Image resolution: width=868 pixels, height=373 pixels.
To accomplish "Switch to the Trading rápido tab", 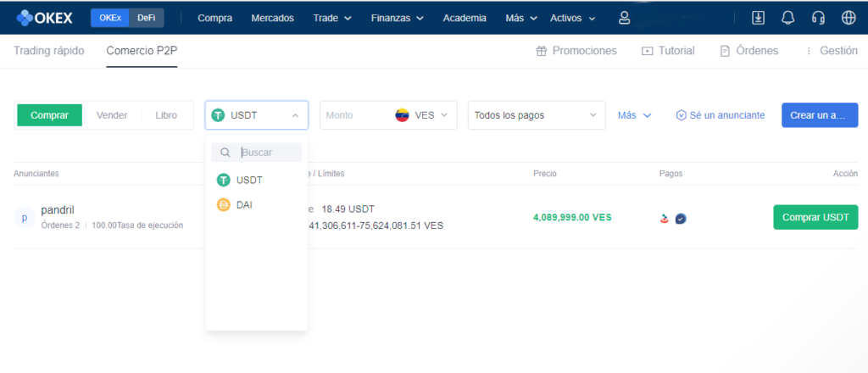I will [x=48, y=51].
